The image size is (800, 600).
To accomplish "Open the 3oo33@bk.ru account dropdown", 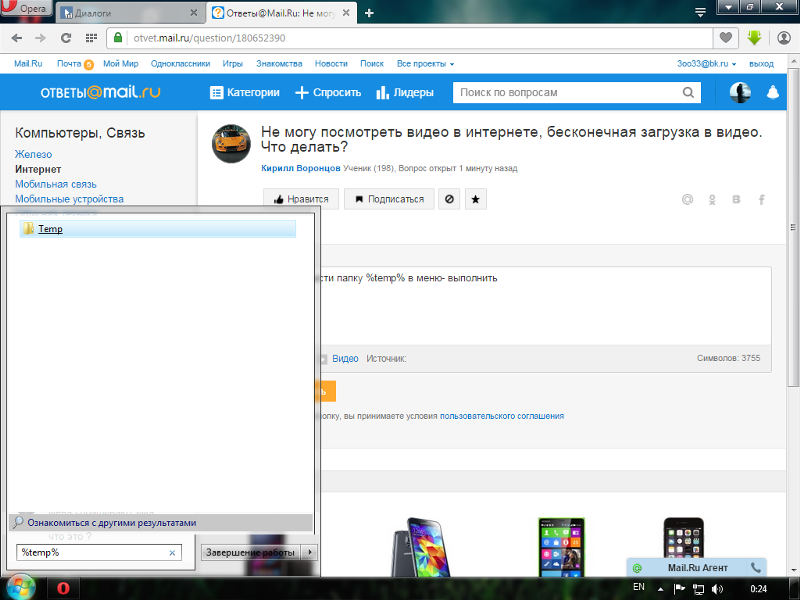I will point(707,64).
